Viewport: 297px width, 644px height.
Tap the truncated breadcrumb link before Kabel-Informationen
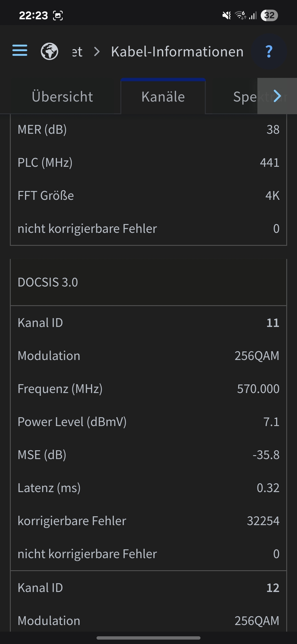(77, 52)
